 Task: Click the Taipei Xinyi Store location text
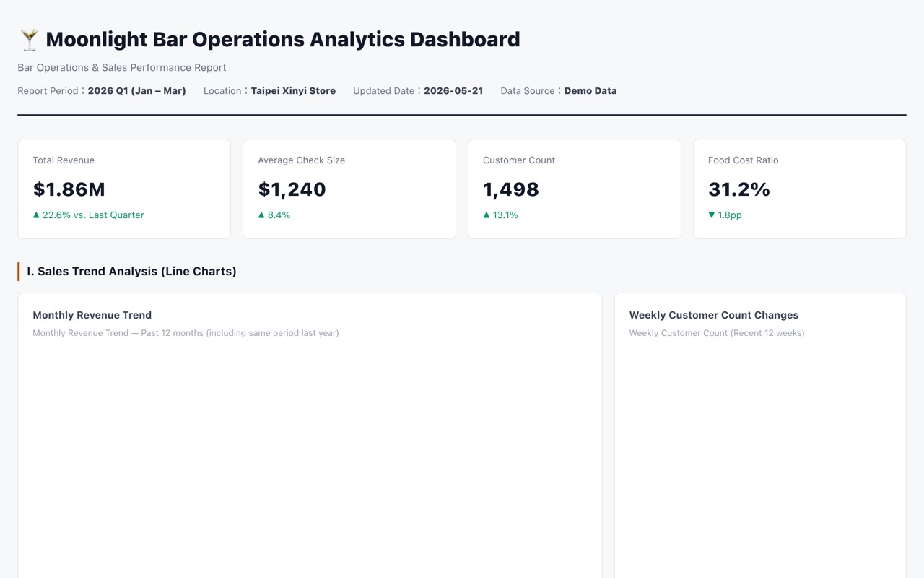point(293,91)
